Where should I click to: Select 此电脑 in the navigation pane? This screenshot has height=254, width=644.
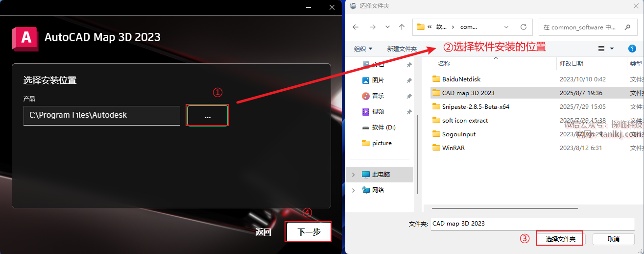[x=381, y=174]
